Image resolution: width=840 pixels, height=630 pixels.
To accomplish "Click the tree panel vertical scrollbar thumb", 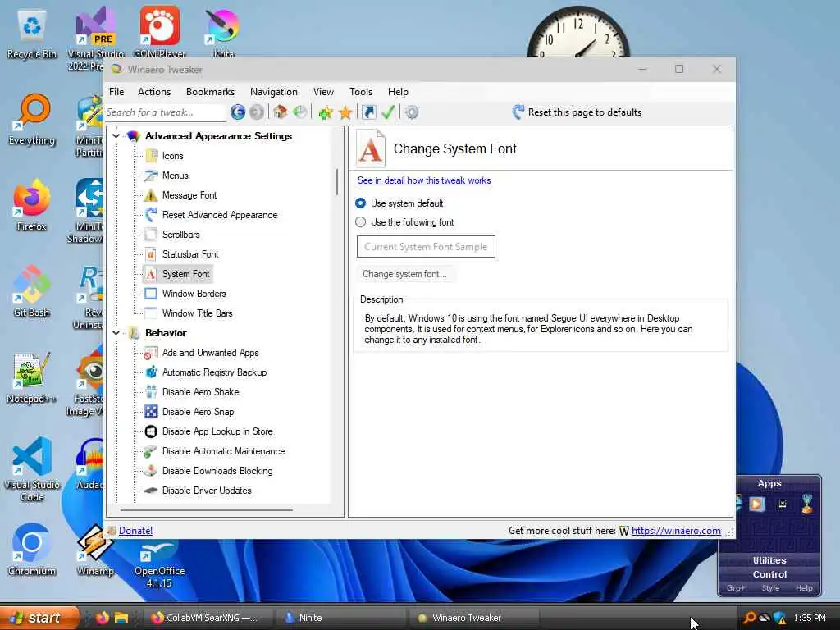I will (337, 182).
